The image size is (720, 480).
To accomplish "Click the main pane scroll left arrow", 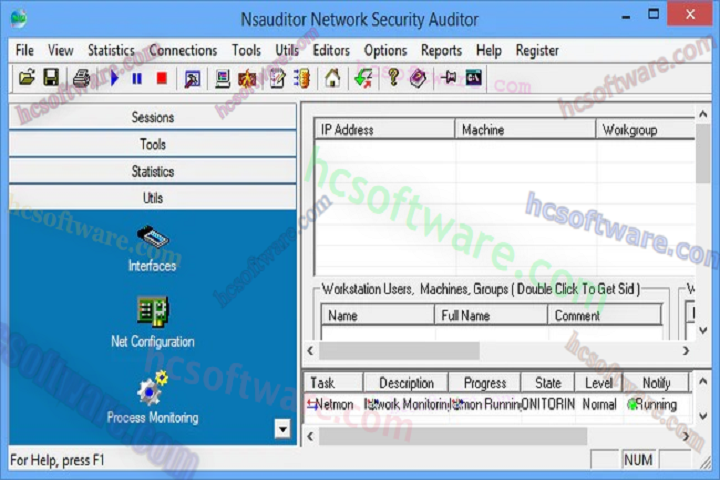I will click(x=310, y=351).
